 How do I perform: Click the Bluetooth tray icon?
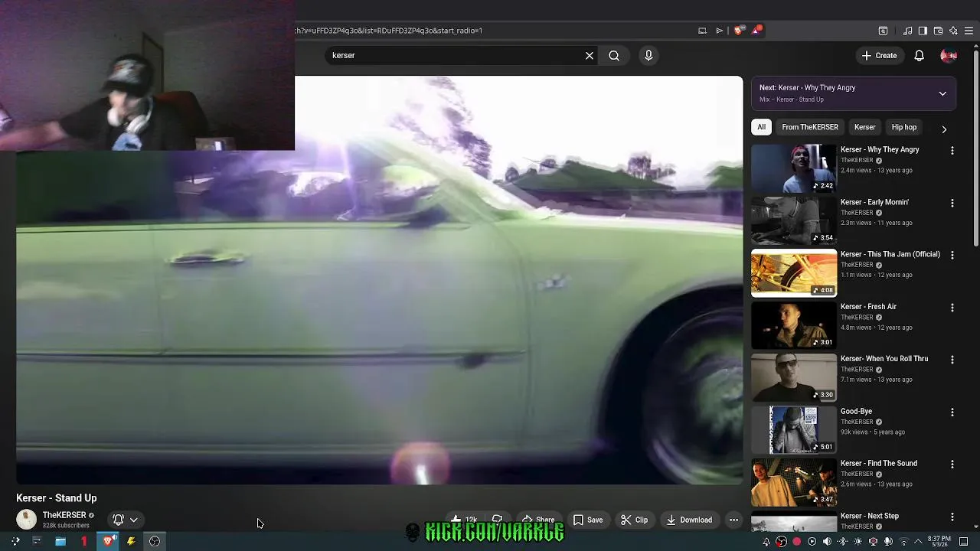click(x=842, y=541)
